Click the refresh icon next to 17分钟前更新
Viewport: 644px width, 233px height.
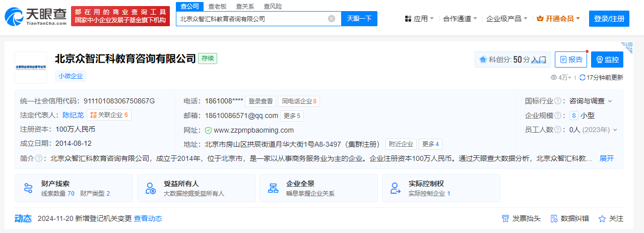[583, 77]
